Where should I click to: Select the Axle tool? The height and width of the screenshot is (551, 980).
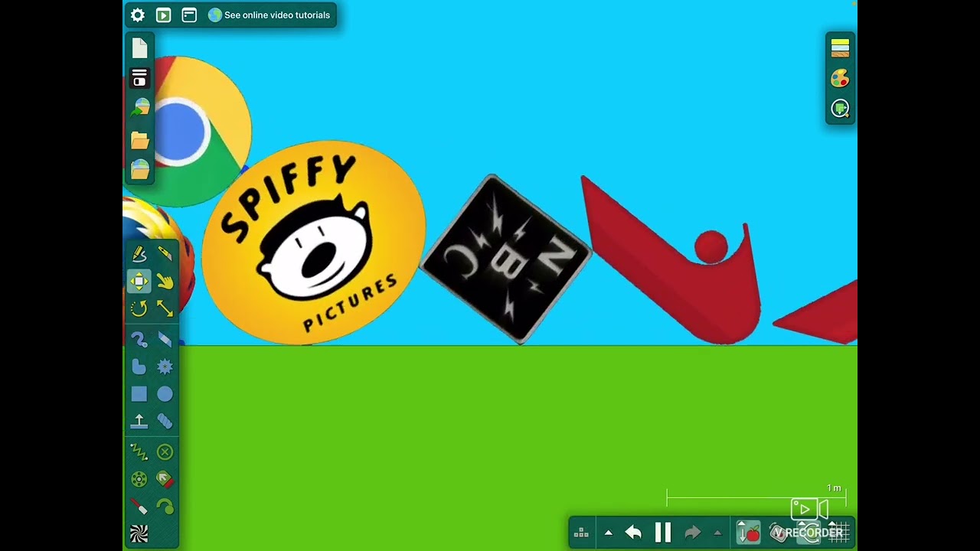139,480
